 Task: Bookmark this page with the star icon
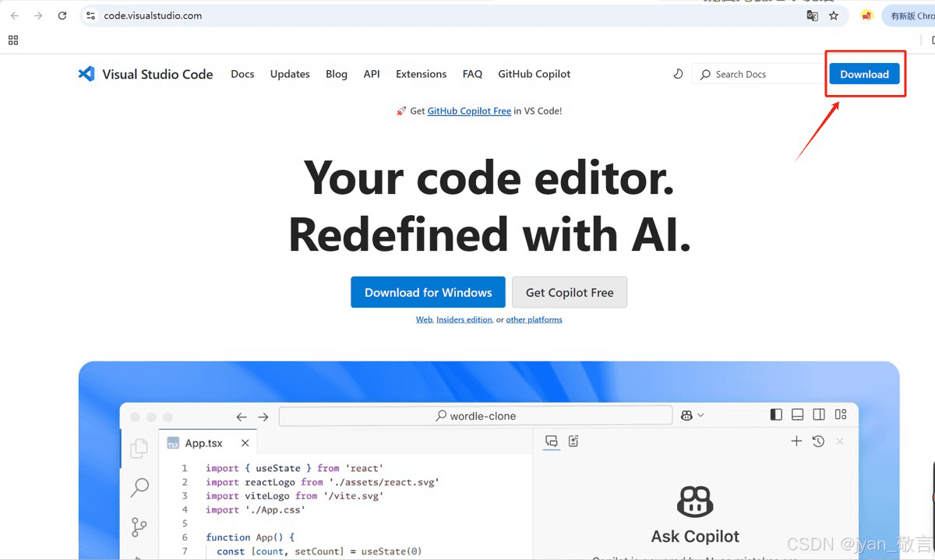coord(834,15)
